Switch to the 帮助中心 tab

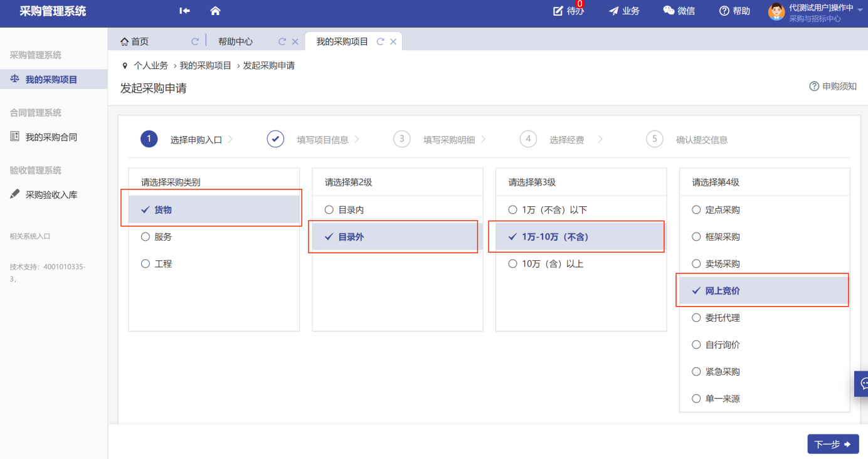coord(235,41)
